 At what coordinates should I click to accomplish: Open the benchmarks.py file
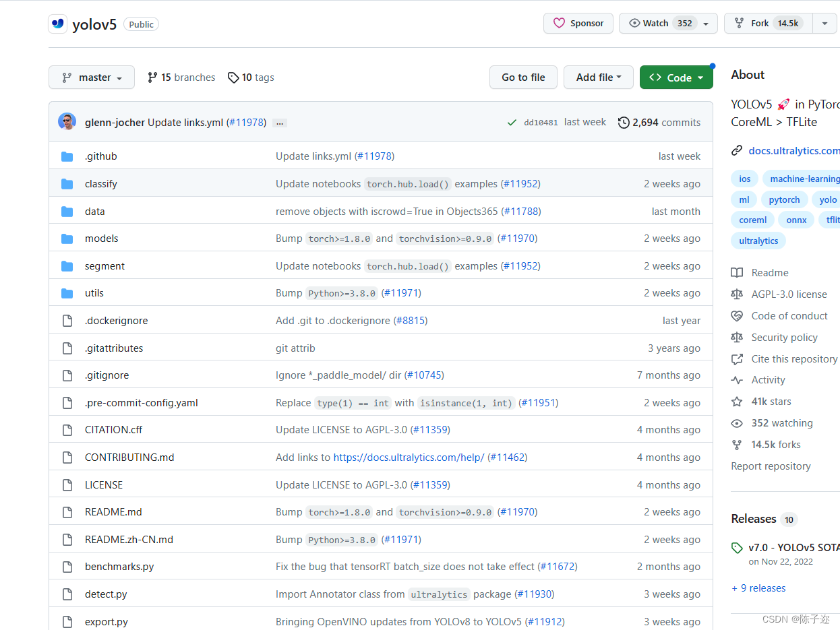[119, 567]
